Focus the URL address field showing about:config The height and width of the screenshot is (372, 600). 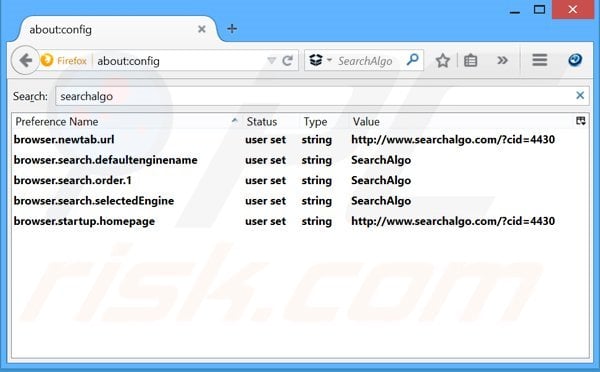point(180,61)
